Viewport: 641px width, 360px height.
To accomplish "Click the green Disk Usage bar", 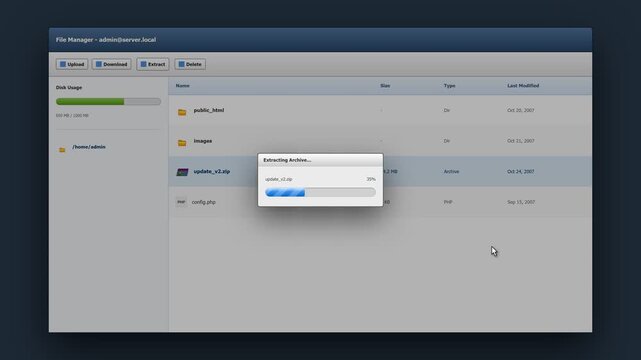I will tap(108, 101).
